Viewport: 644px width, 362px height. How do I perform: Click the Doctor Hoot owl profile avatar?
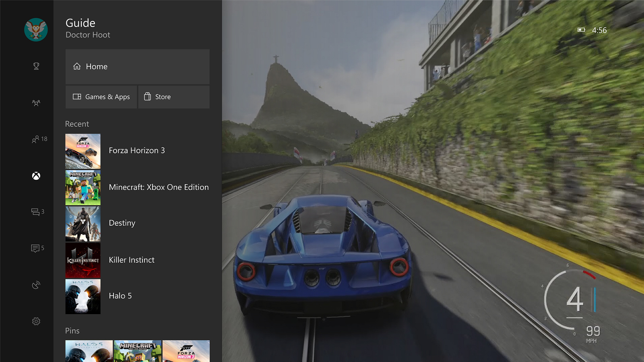coord(36,30)
